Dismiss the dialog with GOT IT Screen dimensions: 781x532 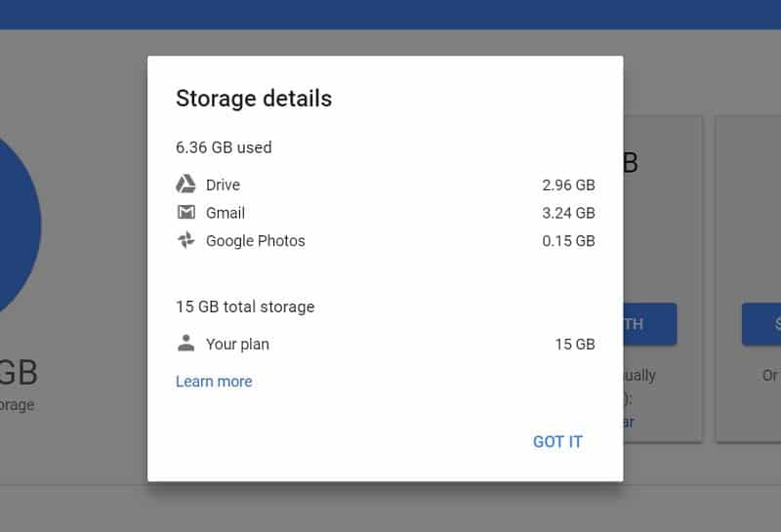coord(557,441)
